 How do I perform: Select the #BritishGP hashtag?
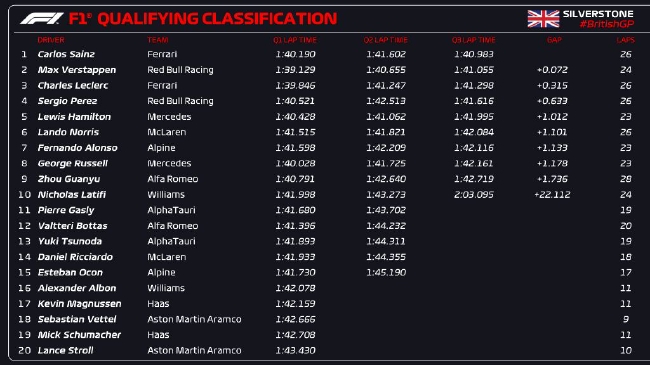click(606, 24)
